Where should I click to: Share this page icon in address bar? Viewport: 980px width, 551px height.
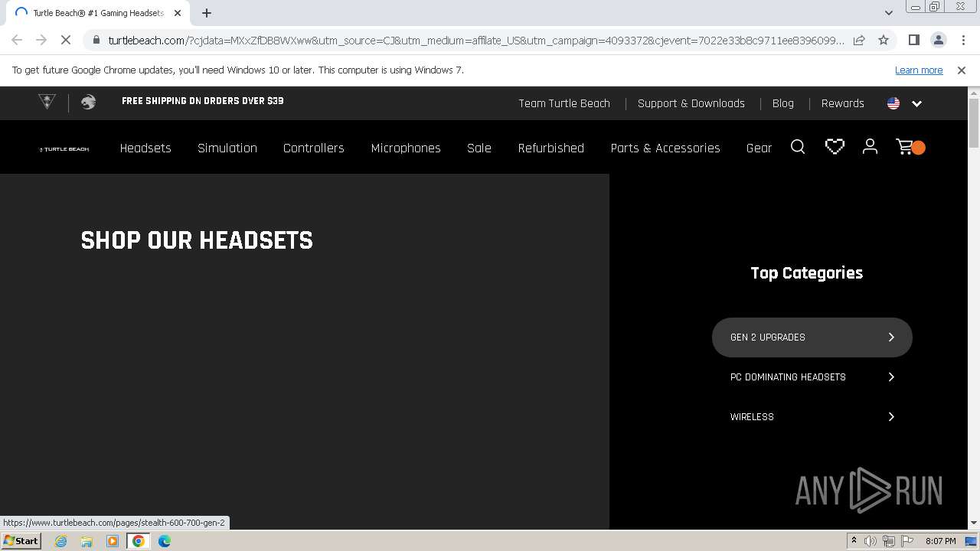point(859,40)
